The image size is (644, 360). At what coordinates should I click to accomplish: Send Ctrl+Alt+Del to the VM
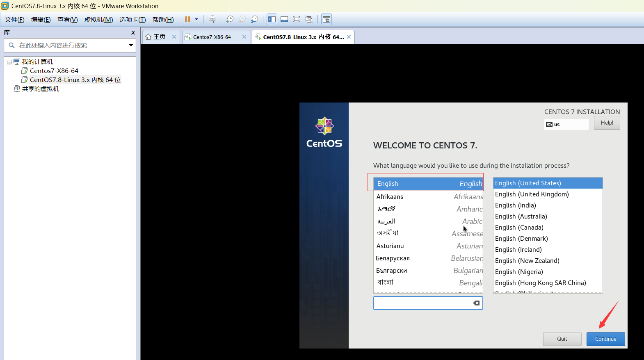click(x=212, y=19)
